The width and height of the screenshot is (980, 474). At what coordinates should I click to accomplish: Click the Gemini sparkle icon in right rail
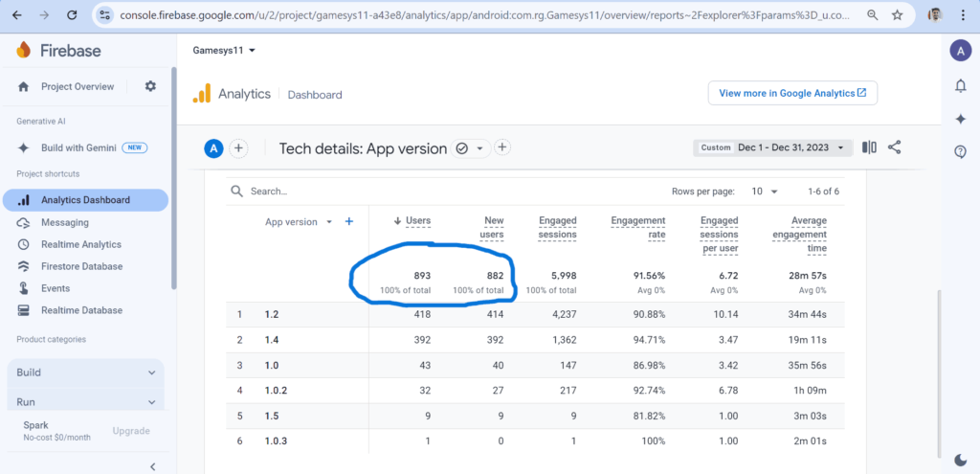[960, 119]
